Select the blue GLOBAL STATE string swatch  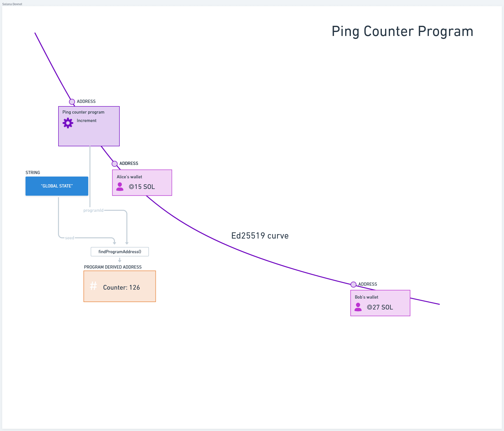click(x=57, y=186)
